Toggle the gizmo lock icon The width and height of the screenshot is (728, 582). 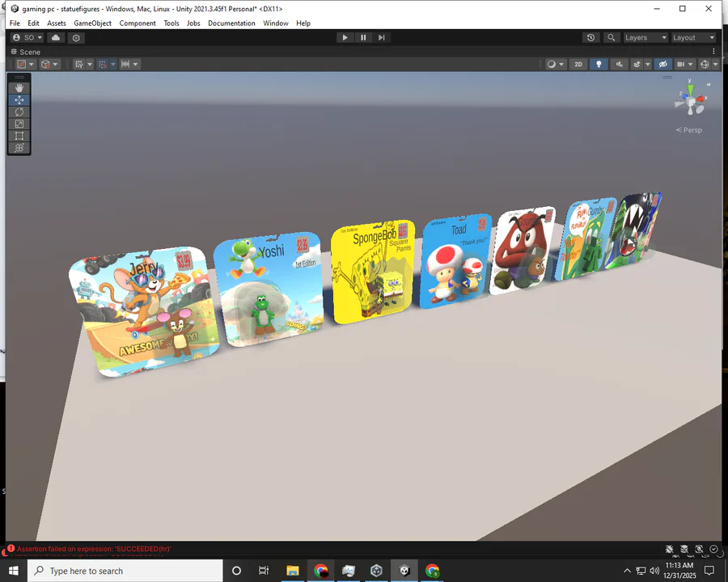709,84
